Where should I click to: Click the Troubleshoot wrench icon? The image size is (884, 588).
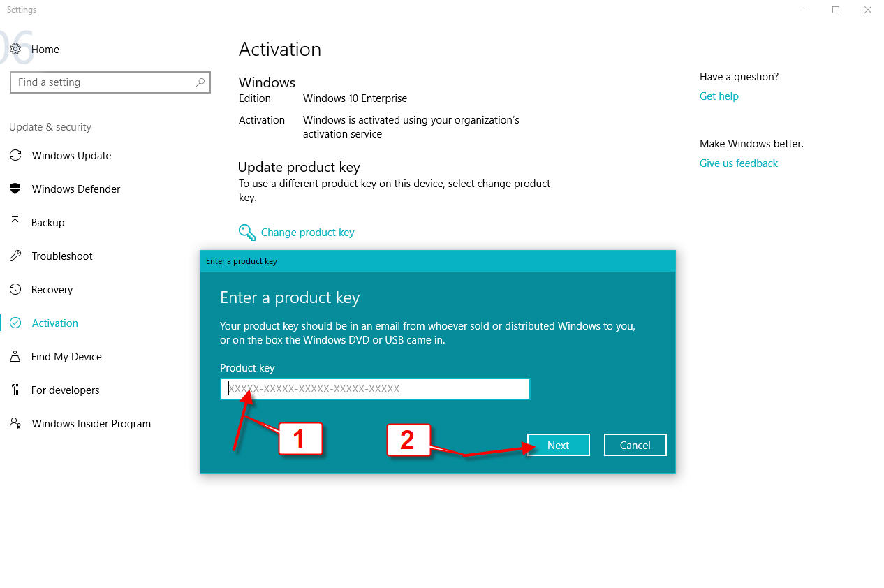pyautogui.click(x=15, y=256)
